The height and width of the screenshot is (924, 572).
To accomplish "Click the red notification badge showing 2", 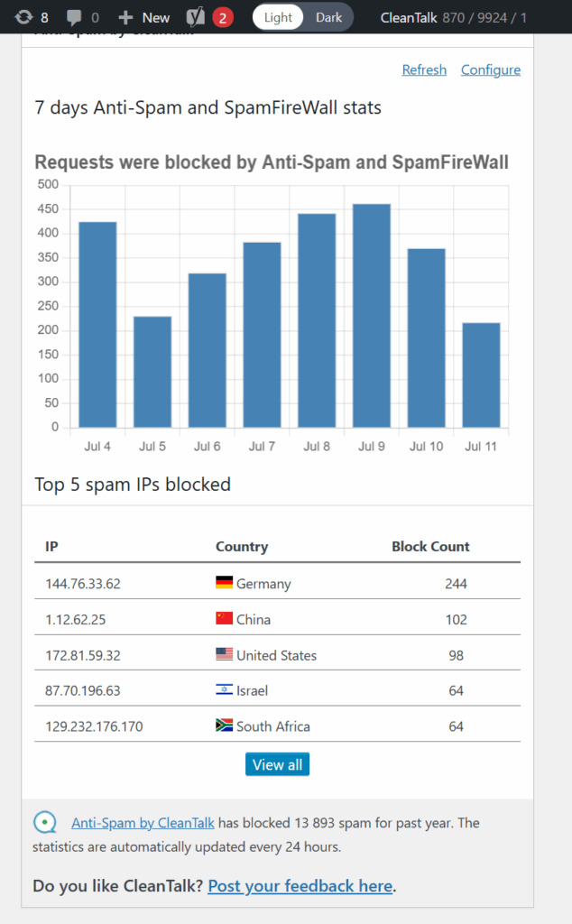I will pyautogui.click(x=222, y=17).
